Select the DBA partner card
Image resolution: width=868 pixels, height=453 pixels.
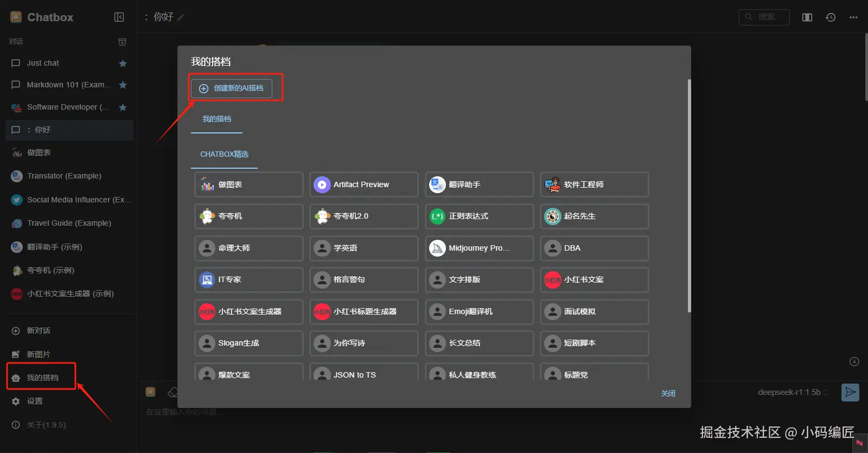pyautogui.click(x=594, y=248)
